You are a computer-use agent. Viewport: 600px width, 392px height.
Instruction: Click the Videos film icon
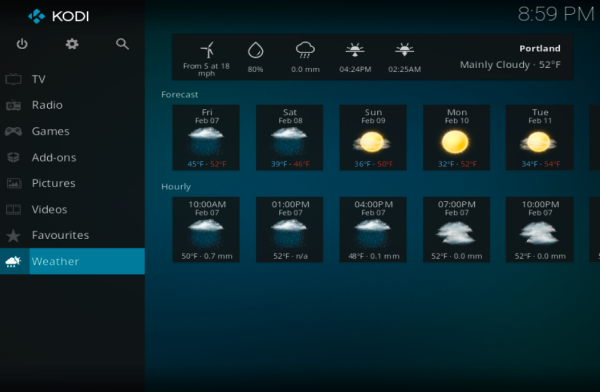[13, 209]
